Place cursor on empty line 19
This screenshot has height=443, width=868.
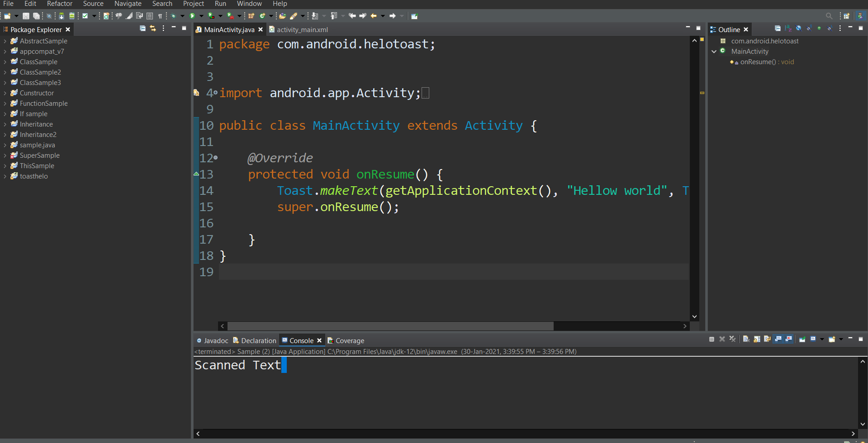tap(454, 272)
